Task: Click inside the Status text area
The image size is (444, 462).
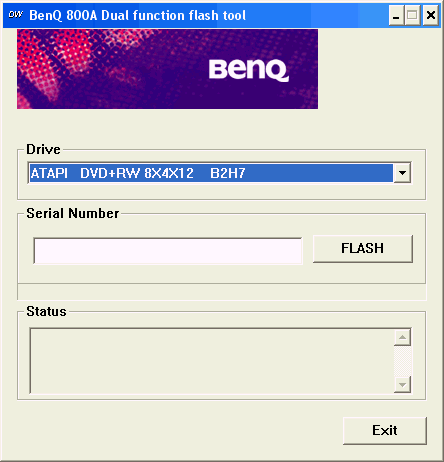Action: [x=212, y=361]
